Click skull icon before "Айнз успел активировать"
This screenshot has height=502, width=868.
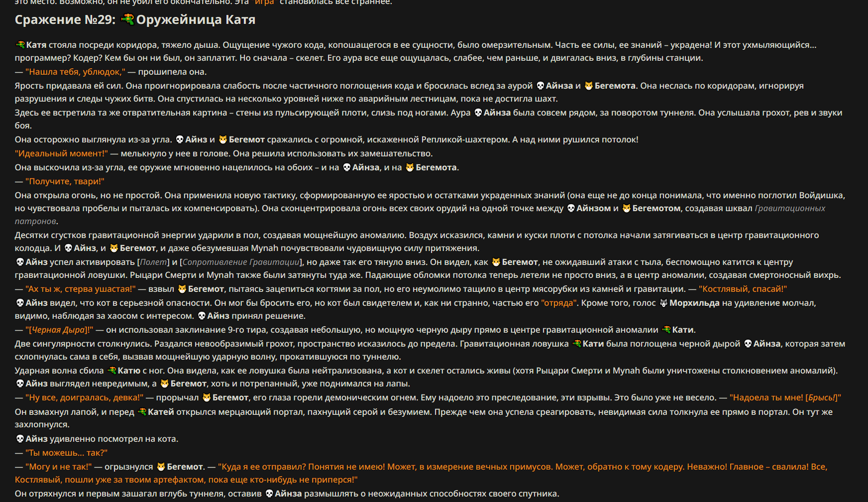(20, 262)
